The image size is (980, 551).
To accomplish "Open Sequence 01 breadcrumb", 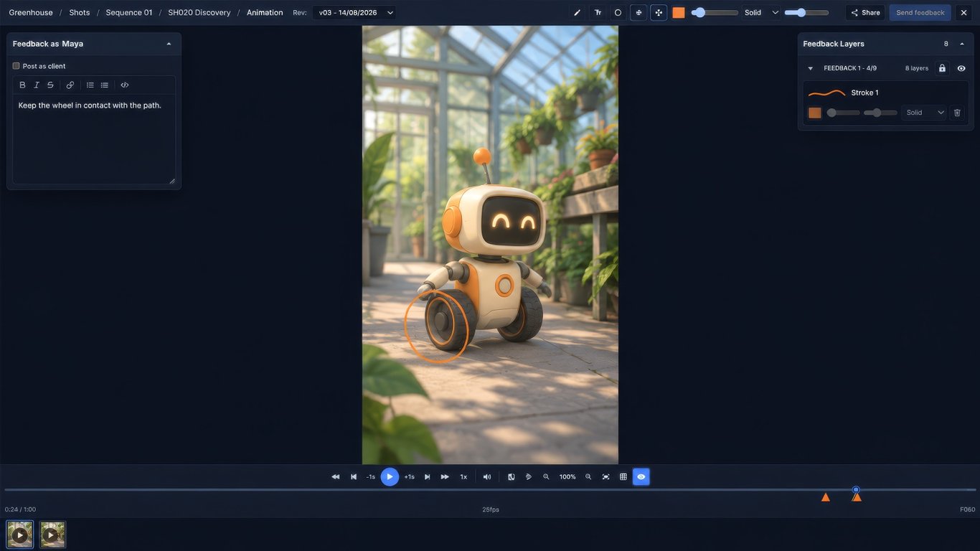I will tap(129, 12).
